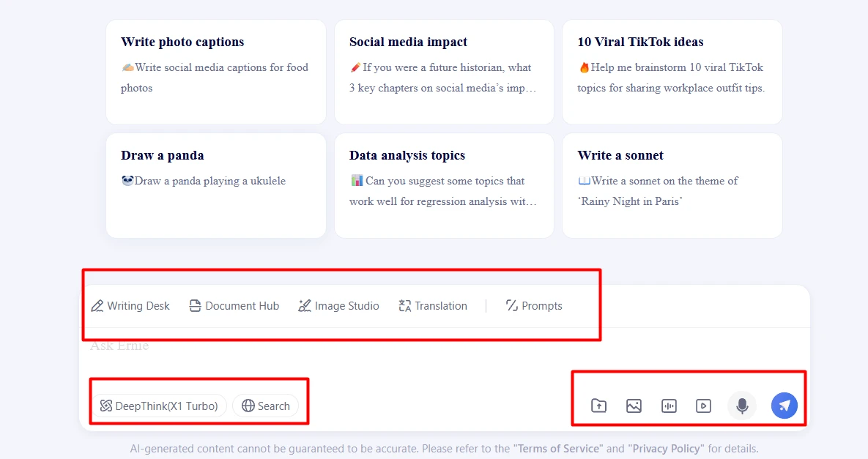868x459 pixels.
Task: Open the Document Hub tool
Action: [x=234, y=306]
